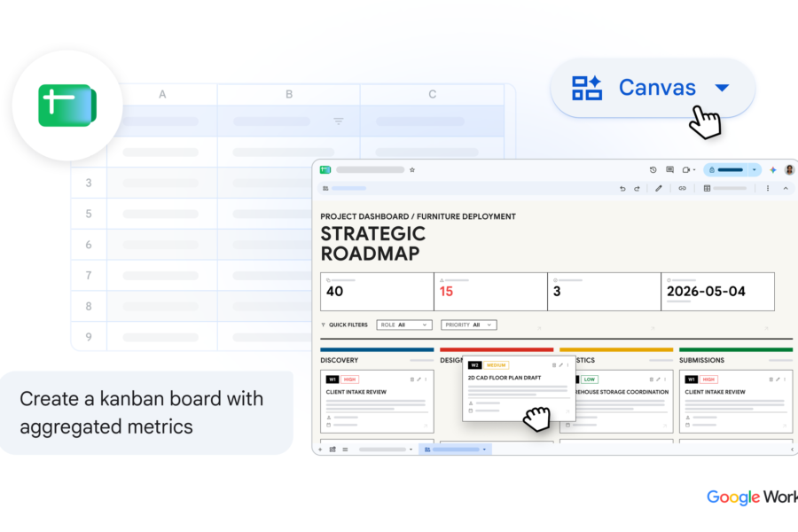Click the canvas icon at toolbar left

(325, 188)
